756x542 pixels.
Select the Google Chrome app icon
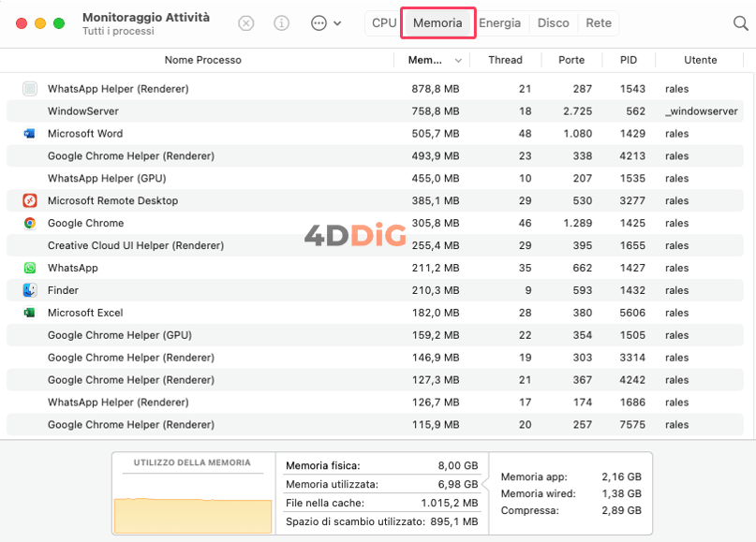29,224
